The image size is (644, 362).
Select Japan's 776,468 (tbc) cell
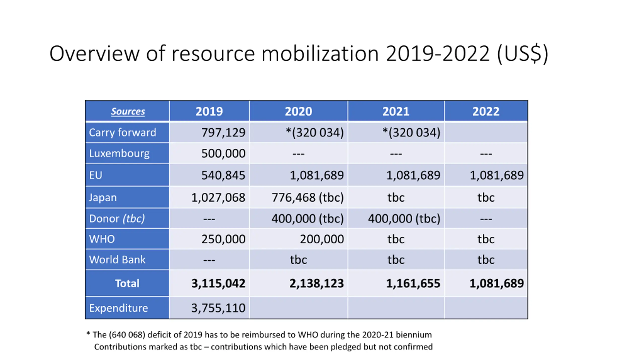tap(307, 198)
